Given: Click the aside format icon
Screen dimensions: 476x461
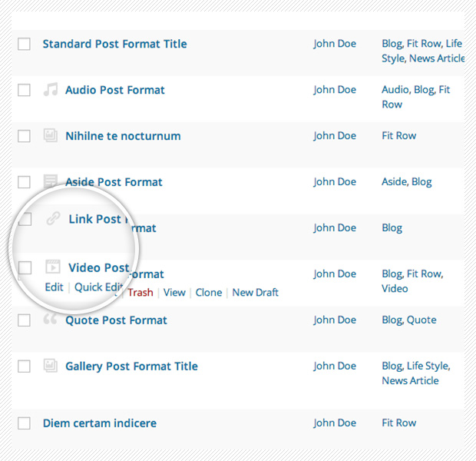Looking at the screenshot, I should 51,181.
